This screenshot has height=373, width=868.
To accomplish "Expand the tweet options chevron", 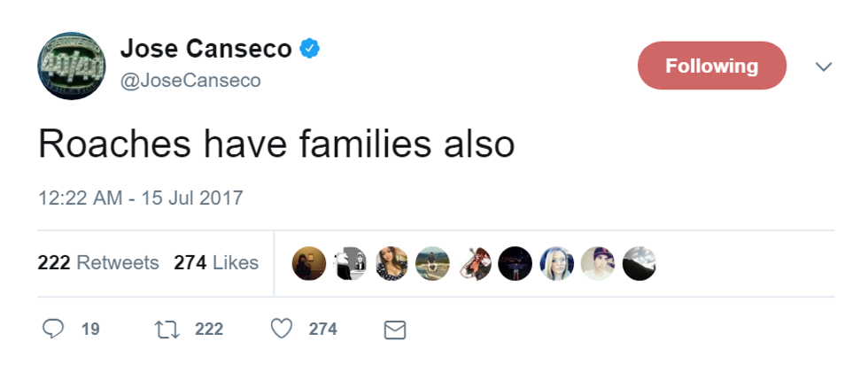I will pos(824,66).
